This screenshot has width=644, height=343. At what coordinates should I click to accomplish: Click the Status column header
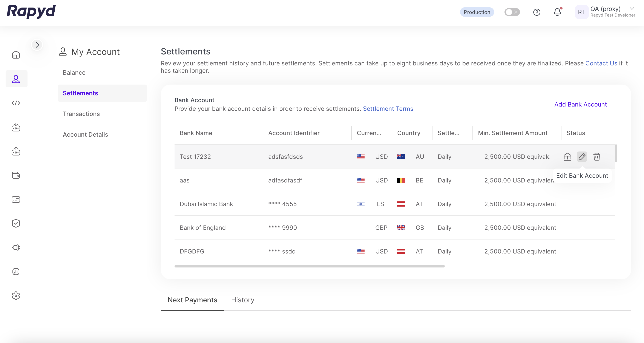click(575, 133)
